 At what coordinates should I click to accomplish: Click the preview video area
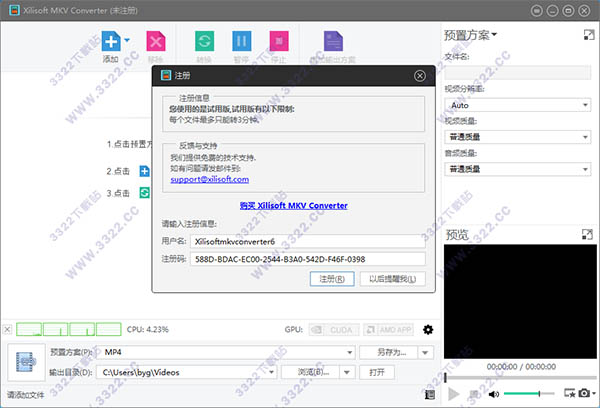[520, 302]
